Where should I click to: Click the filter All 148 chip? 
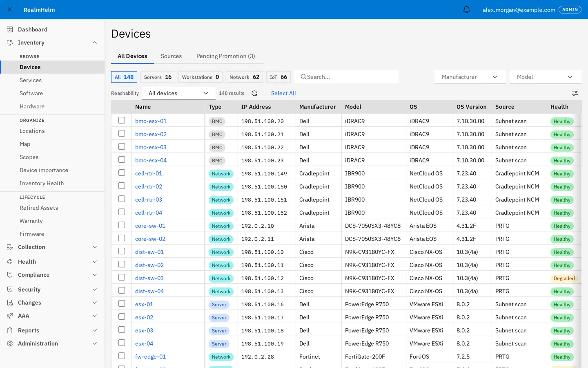point(124,77)
